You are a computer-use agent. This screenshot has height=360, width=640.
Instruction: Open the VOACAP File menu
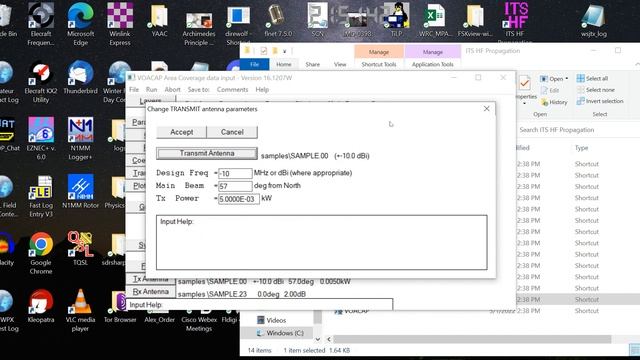(134, 89)
